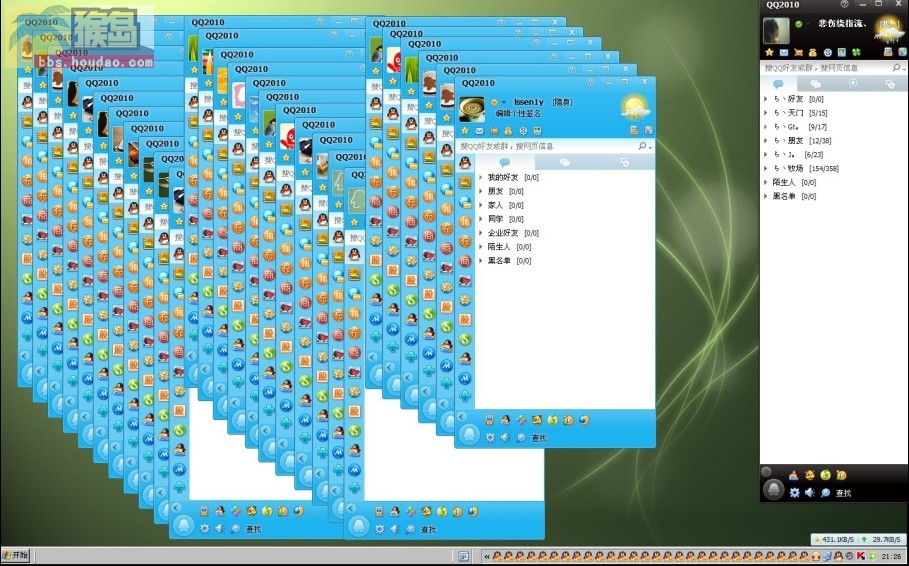This screenshot has width=909, height=566.
Task: Click large penguin main menu in lssen1y window
Action: tap(468, 434)
